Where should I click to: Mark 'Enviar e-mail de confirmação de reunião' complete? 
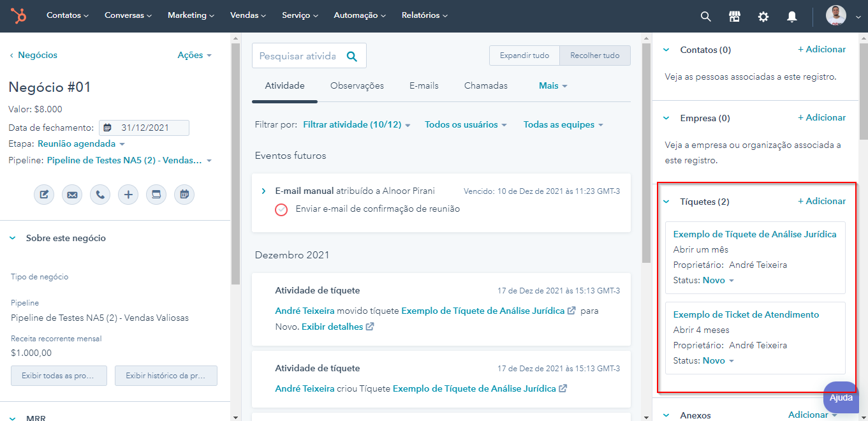click(x=281, y=209)
